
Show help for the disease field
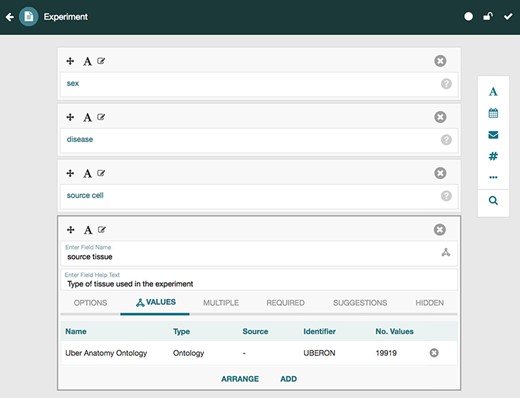[446, 140]
